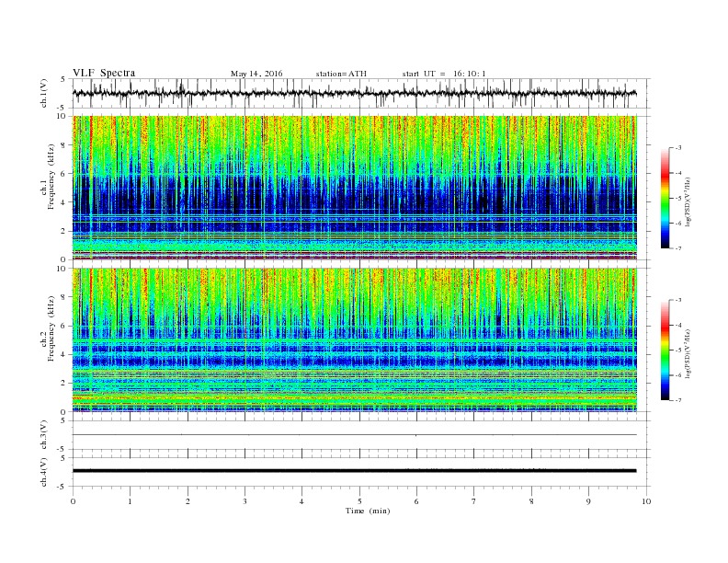Click the "8" kHz tick of ch.2 spectrogram

point(64,297)
